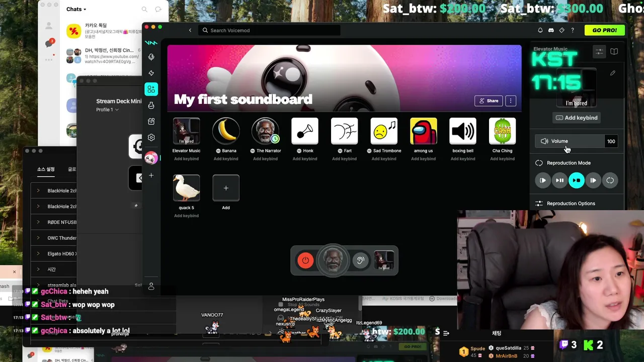Screen dimensions: 644x362
Task: Open the Voicelab flask icon in sidebar
Action: (151, 105)
